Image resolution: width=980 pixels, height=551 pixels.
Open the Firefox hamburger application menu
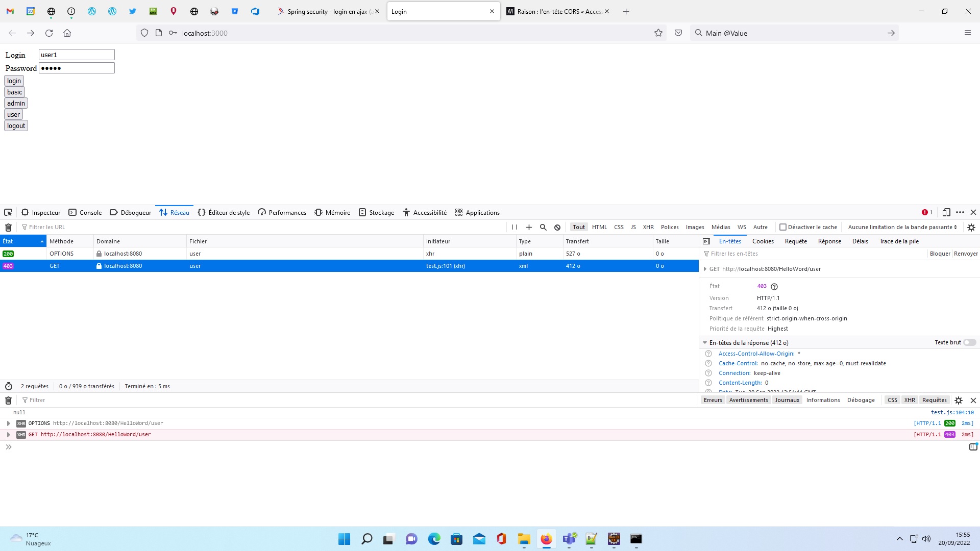tap(967, 33)
